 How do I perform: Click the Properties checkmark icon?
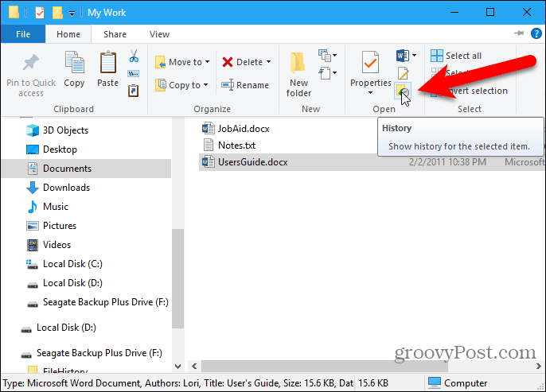(x=371, y=62)
